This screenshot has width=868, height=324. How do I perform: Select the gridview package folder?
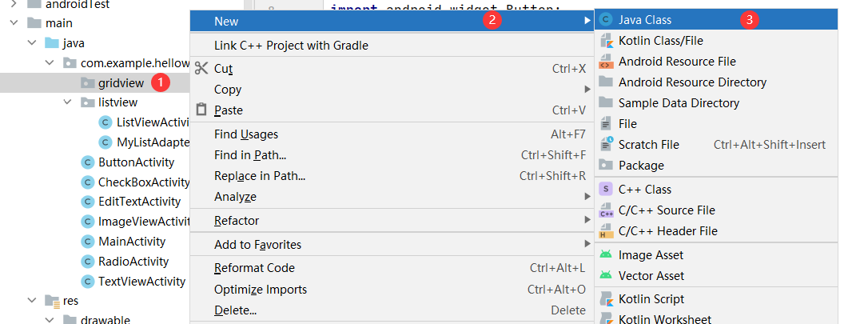click(119, 82)
